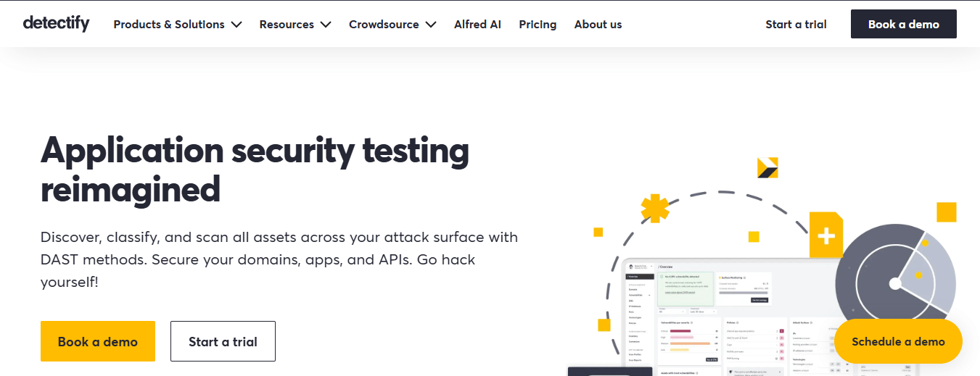Go to the Pricing page
Screen dimensions: 980x376
click(538, 25)
